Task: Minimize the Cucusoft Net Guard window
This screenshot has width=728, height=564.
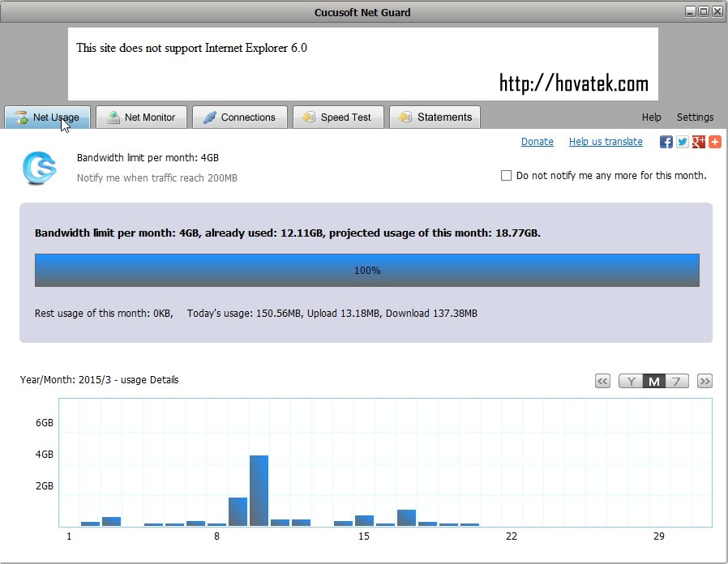Action: click(691, 11)
